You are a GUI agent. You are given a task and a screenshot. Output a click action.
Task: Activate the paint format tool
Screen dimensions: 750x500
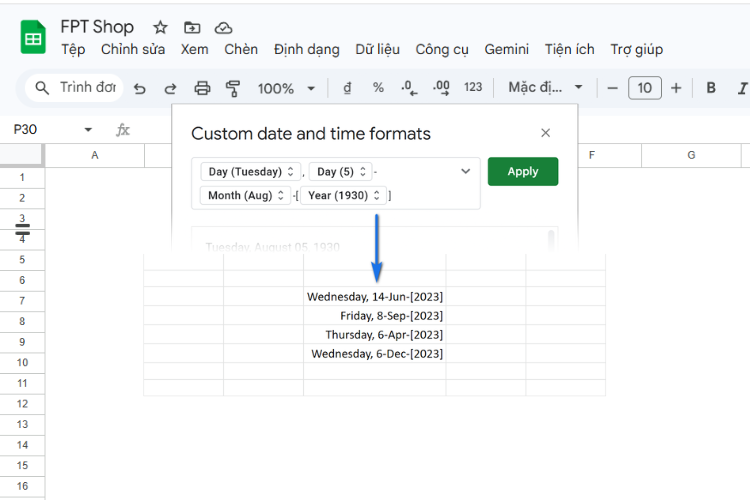pyautogui.click(x=233, y=89)
